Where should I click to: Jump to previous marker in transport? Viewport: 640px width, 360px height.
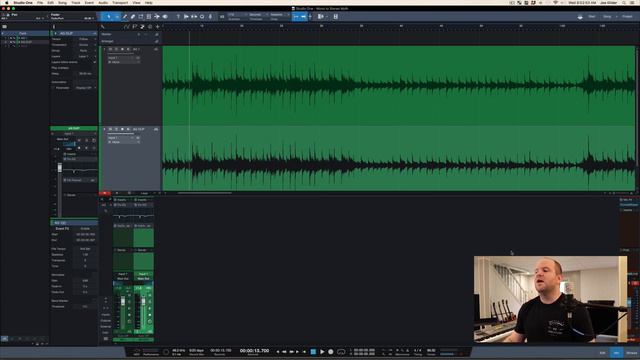click(278, 351)
